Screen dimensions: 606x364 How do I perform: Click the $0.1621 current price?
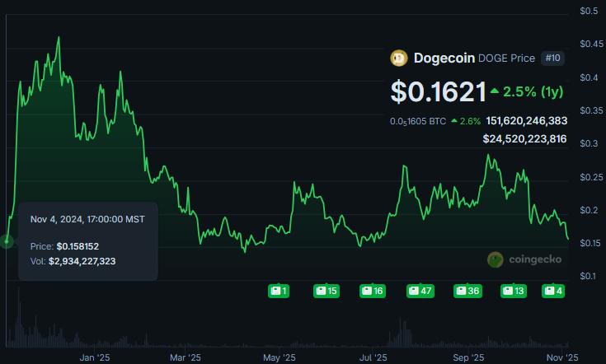[x=436, y=91]
